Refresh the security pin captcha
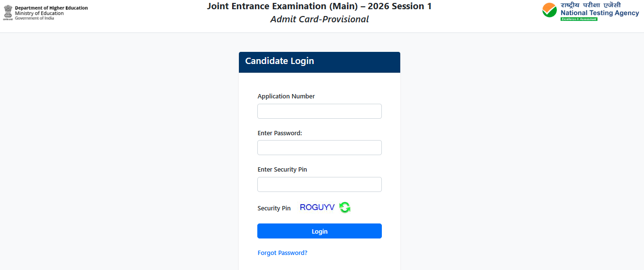Screen dimensions: 644x270 pos(345,207)
